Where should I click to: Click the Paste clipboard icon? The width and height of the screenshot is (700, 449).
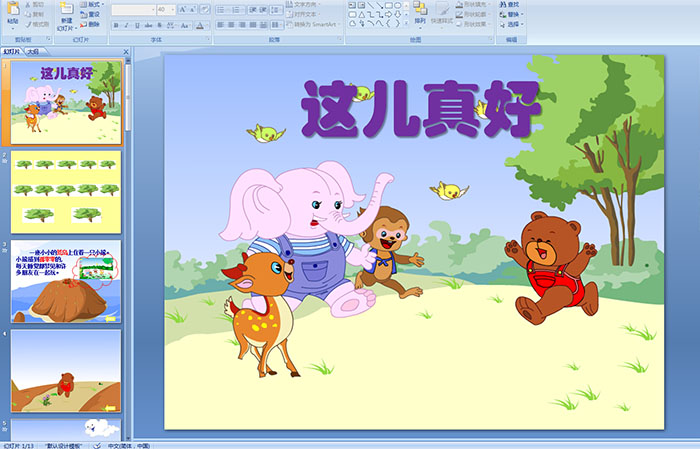coord(13,8)
